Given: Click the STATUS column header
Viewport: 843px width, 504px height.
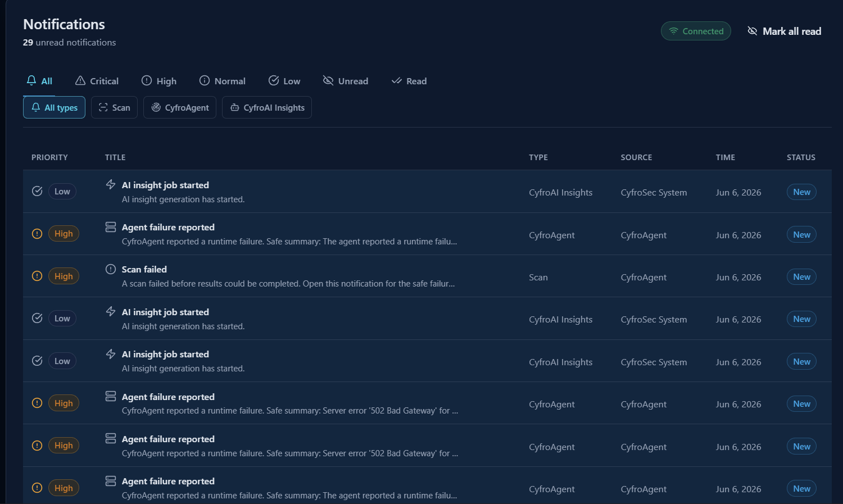Looking at the screenshot, I should [801, 157].
